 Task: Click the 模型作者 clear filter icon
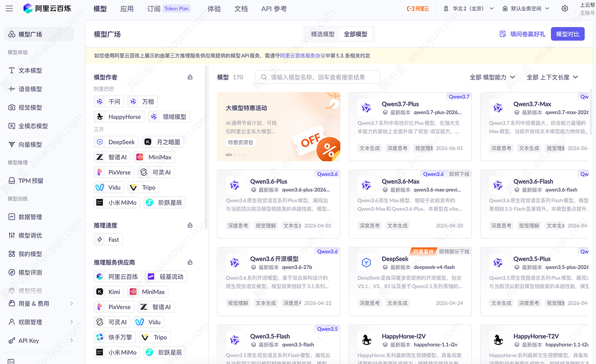(190, 77)
